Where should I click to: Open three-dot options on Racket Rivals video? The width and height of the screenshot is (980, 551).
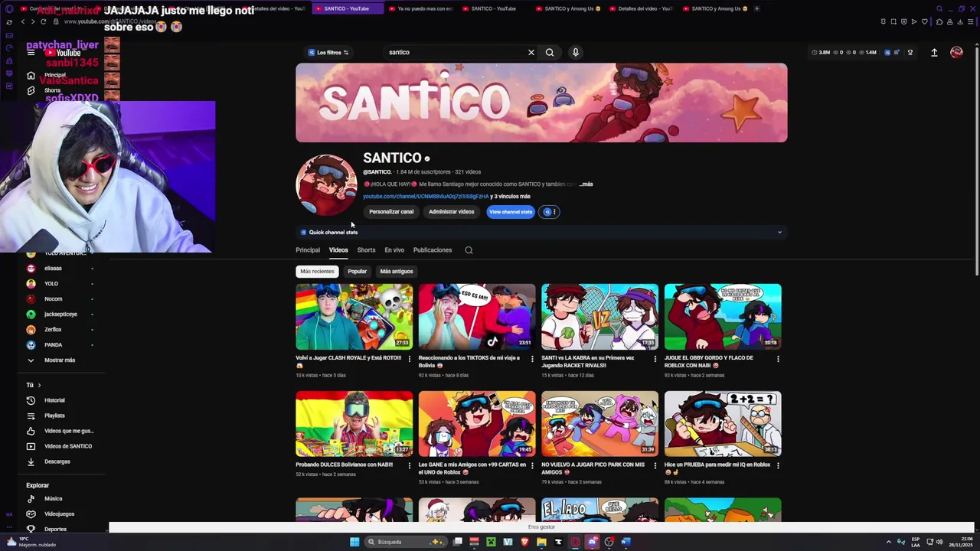click(655, 358)
